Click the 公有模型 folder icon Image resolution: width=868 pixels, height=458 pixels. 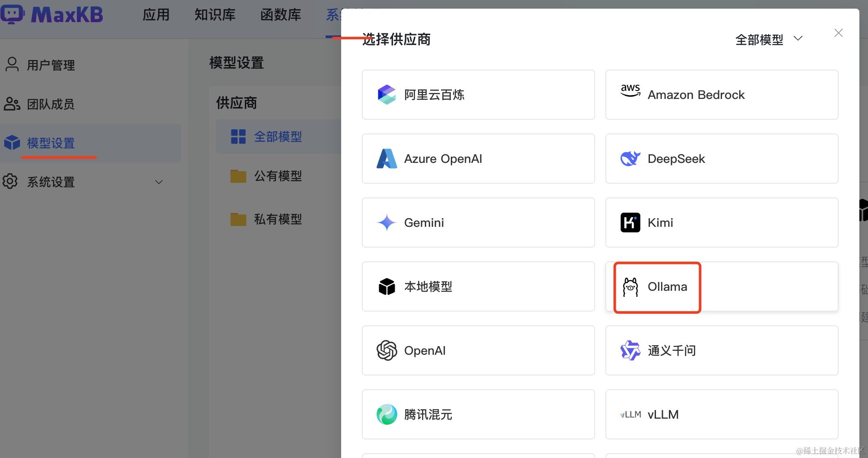point(238,176)
